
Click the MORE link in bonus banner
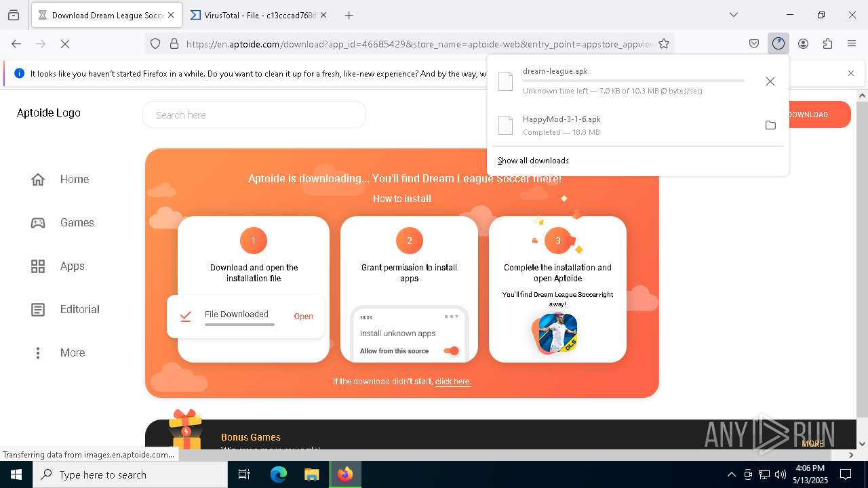(x=813, y=444)
